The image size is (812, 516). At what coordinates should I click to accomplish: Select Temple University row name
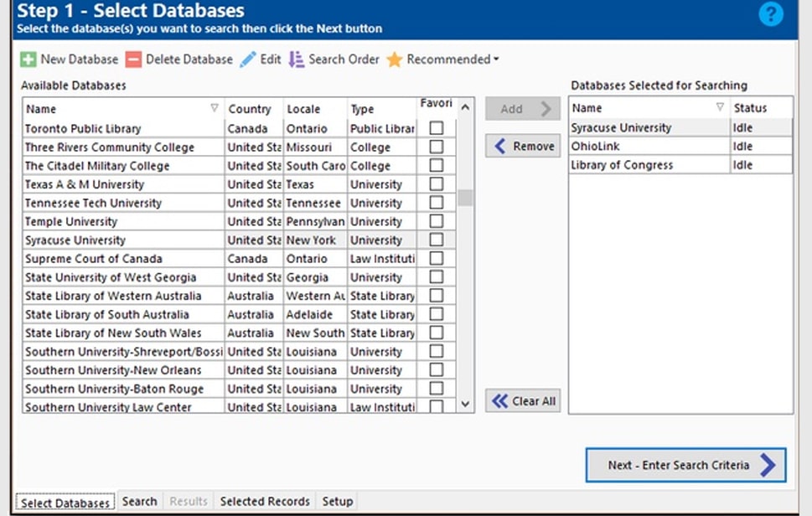(71, 221)
